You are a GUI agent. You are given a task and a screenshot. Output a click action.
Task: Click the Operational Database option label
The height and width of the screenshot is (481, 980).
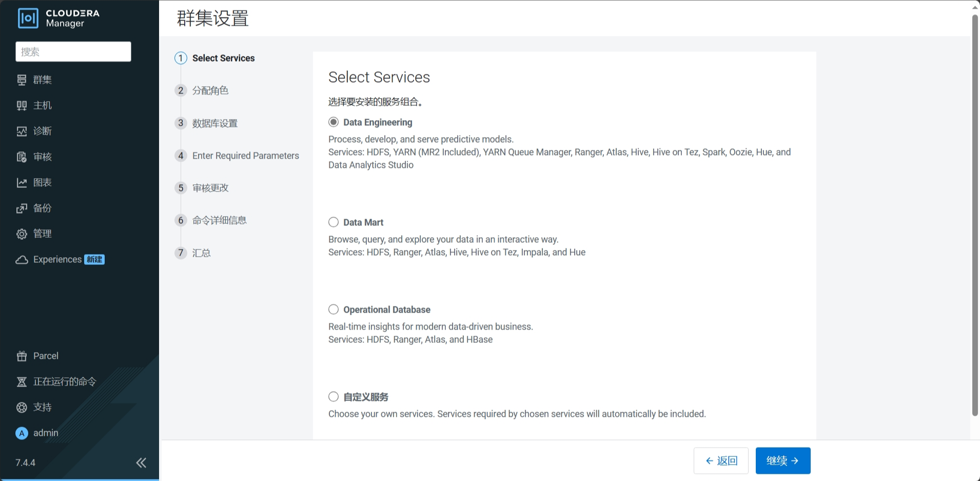coord(387,310)
